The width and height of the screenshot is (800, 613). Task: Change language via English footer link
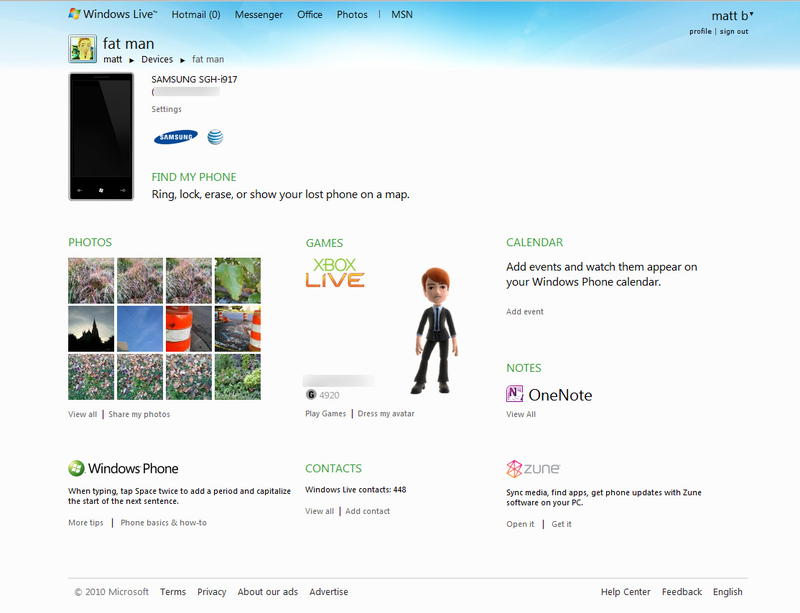coord(728,592)
